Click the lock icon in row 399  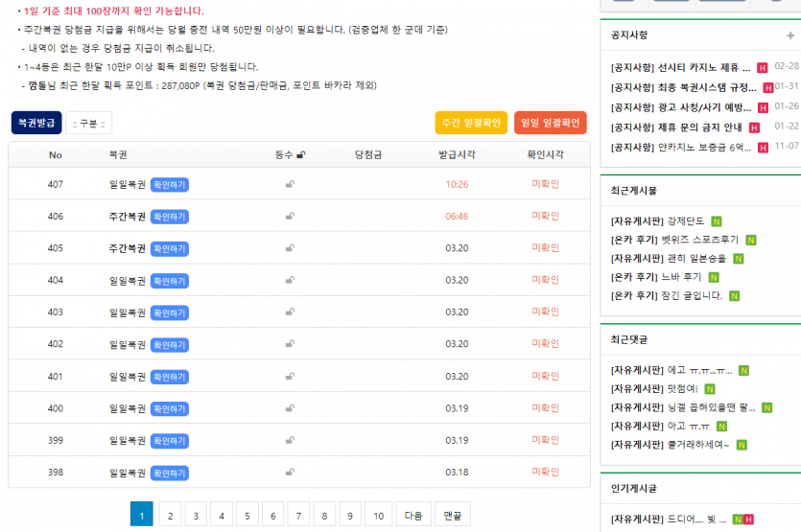pos(290,440)
